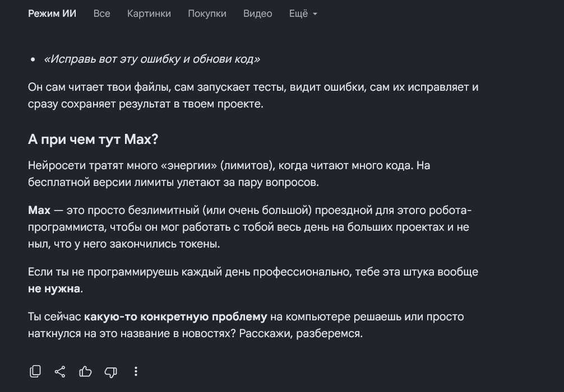This screenshot has height=392, width=564.
Task: Click the closing text Расскажи, разберемся
Action: click(301, 333)
